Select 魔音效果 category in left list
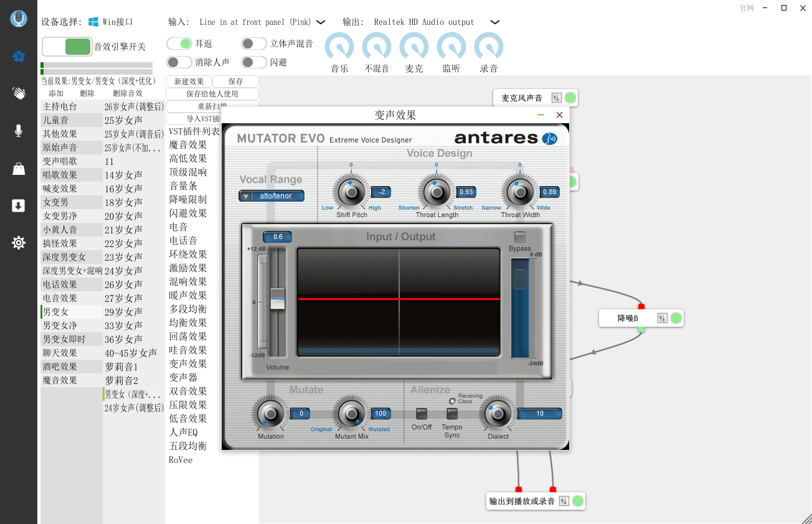Screen dimensions: 812x524 click(x=72, y=380)
